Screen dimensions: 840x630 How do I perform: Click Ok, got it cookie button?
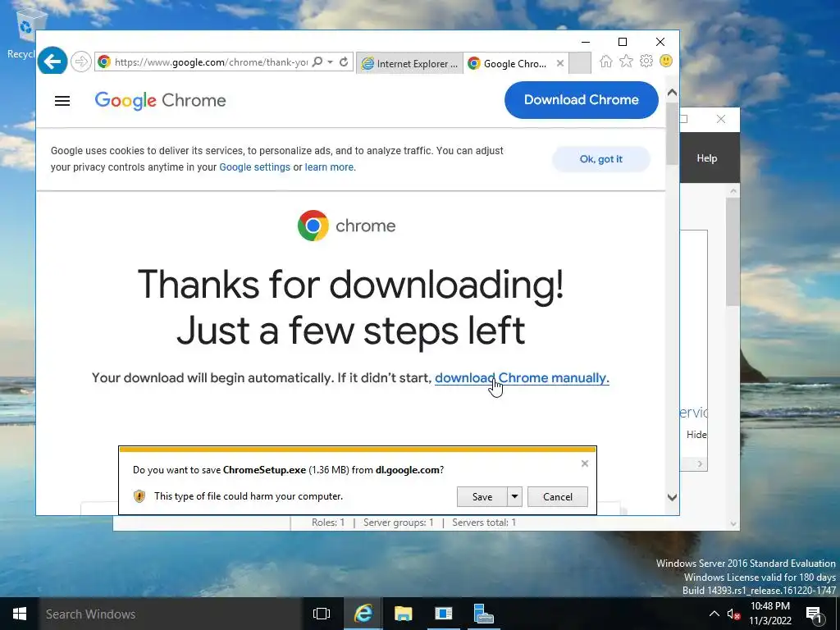[x=601, y=159]
